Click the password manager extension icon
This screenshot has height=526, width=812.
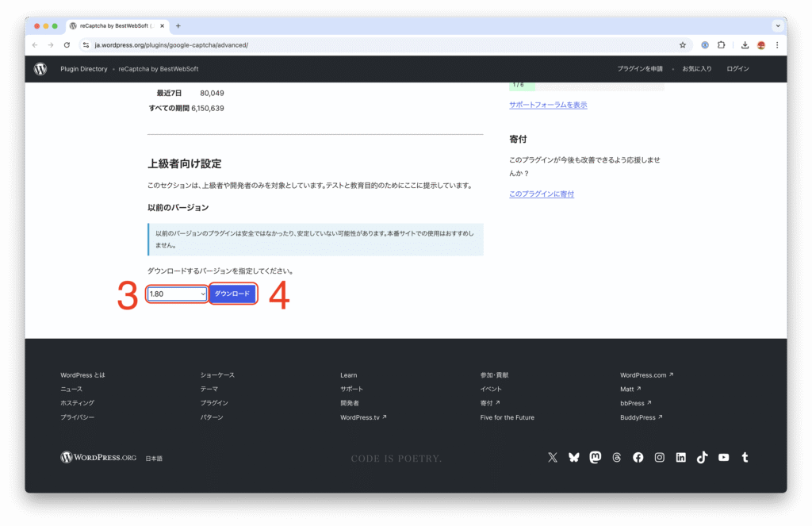(705, 45)
